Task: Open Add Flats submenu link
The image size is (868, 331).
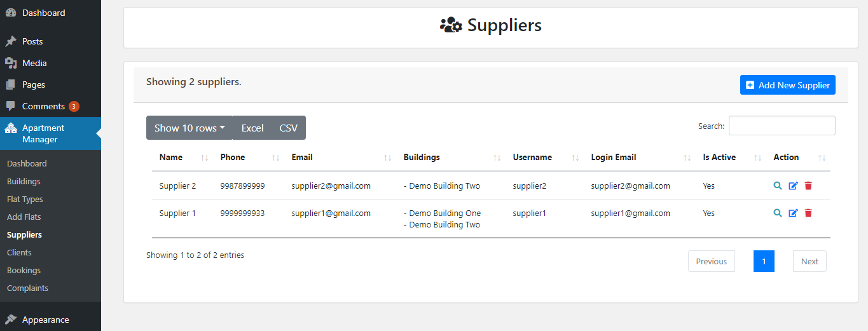Action: 24,217
